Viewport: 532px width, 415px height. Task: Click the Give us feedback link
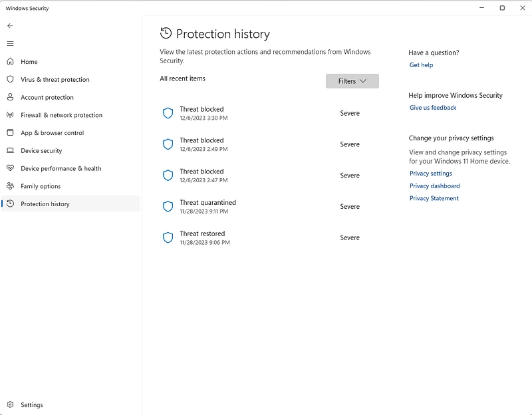[x=433, y=108]
